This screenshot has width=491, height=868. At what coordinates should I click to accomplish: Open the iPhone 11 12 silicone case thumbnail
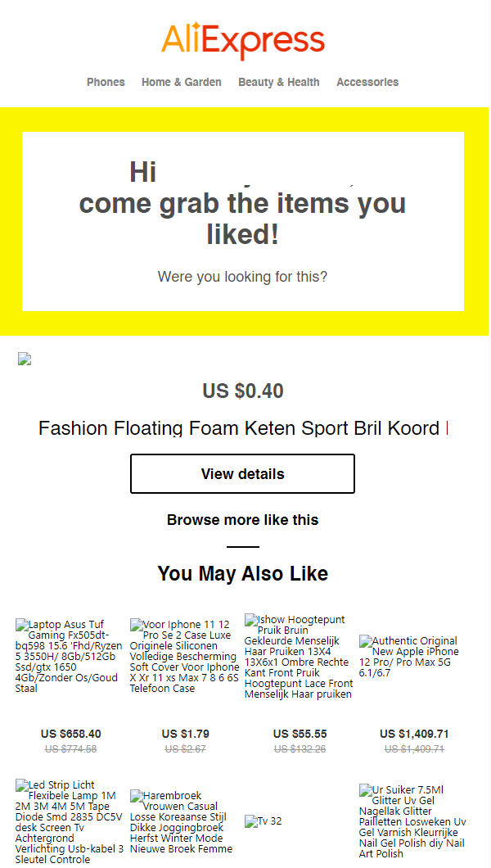pos(184,656)
